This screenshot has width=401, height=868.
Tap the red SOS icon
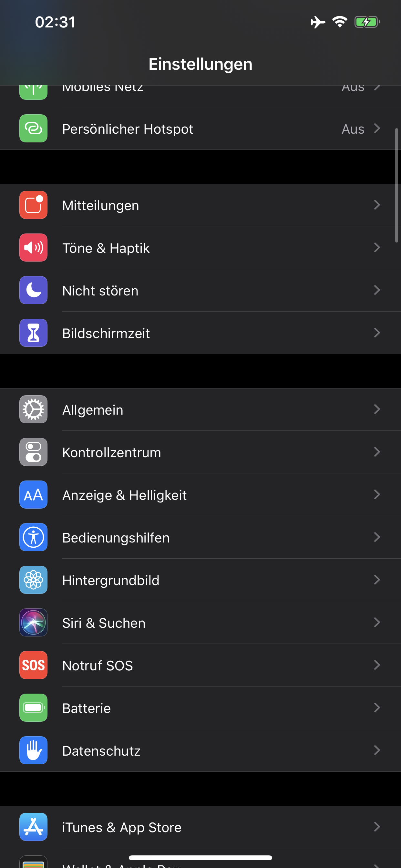coord(33,665)
